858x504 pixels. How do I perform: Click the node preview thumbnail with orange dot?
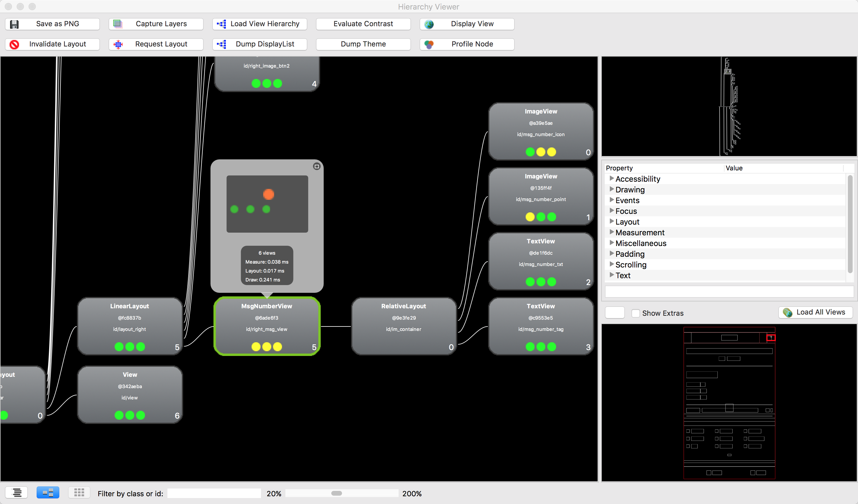pos(267,204)
